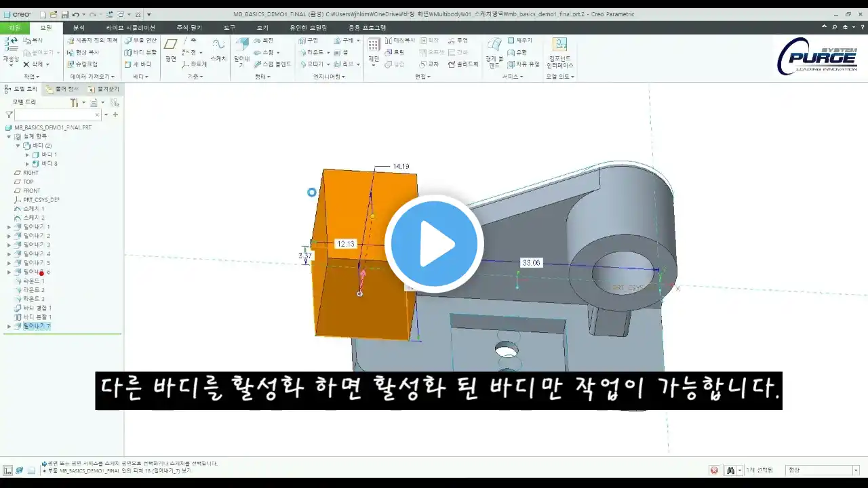The width and height of the screenshot is (868, 488).
Task: Expand the 데이터 가져오기 group dropdown
Action: point(92,77)
